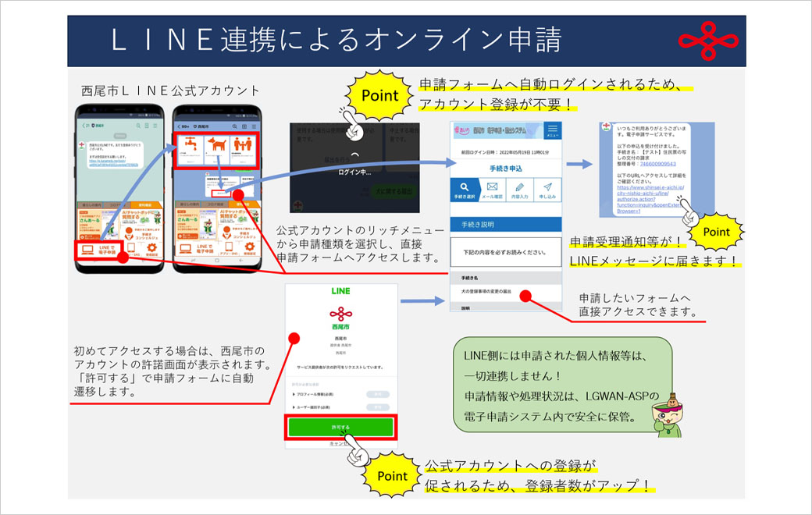The width and height of the screenshot is (812, 515).
Task: Select the 手続き選択 magnifier step
Action: coord(465,190)
